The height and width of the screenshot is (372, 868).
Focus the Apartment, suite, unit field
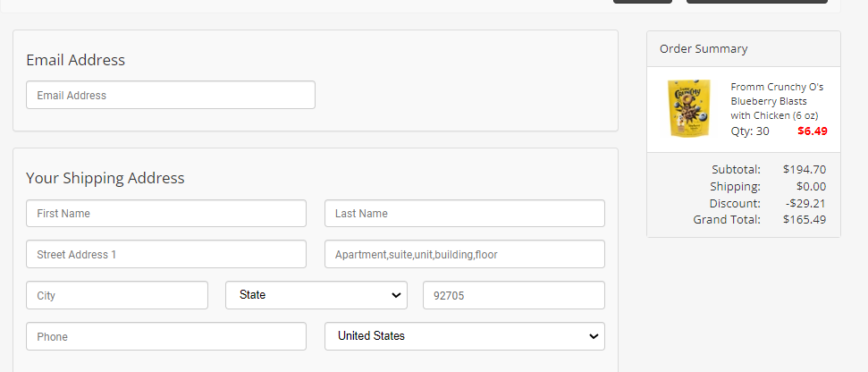pos(465,254)
